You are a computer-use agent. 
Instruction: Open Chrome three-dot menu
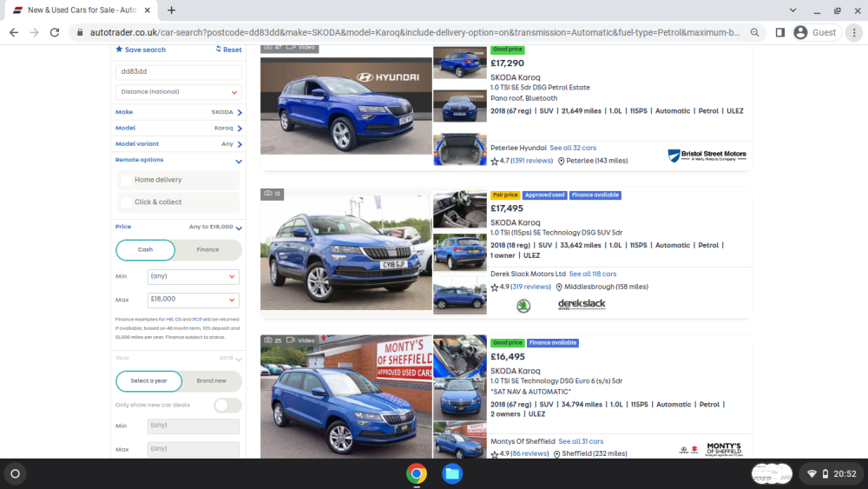pyautogui.click(x=854, y=33)
